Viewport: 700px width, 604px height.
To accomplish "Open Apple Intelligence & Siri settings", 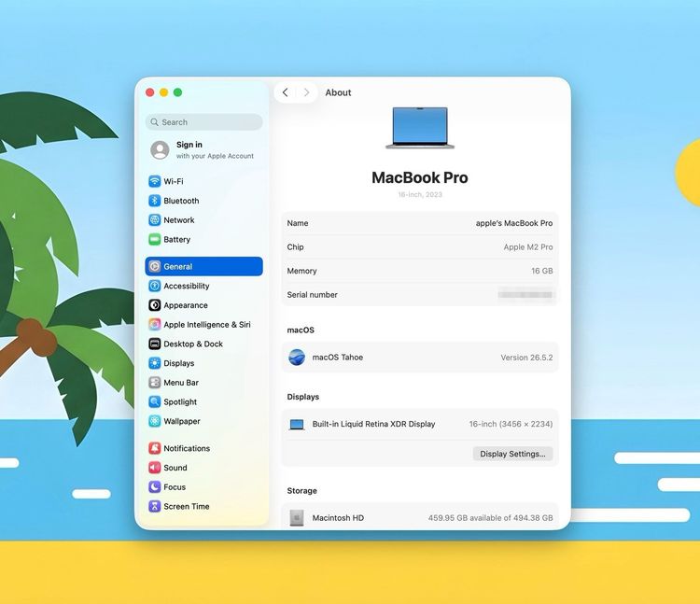I will point(203,325).
